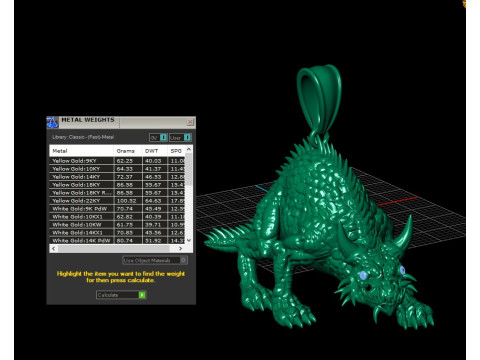Close the Metal Weights panel
Image resolution: width=480 pixels, height=360 pixels.
190,122
